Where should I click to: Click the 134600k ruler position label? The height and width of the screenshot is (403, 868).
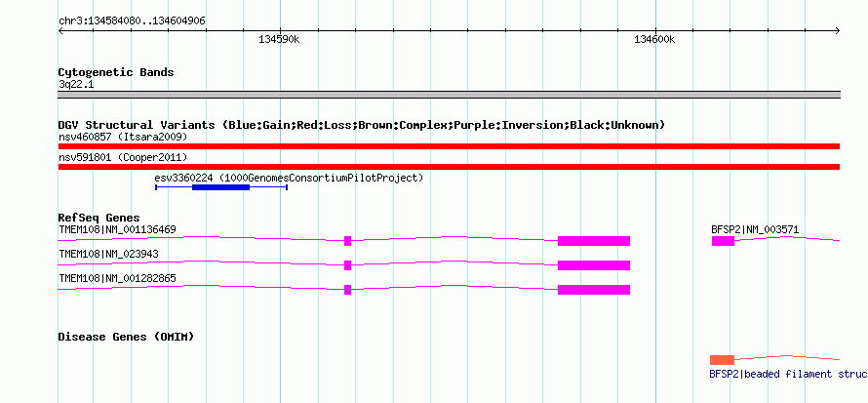[654, 40]
